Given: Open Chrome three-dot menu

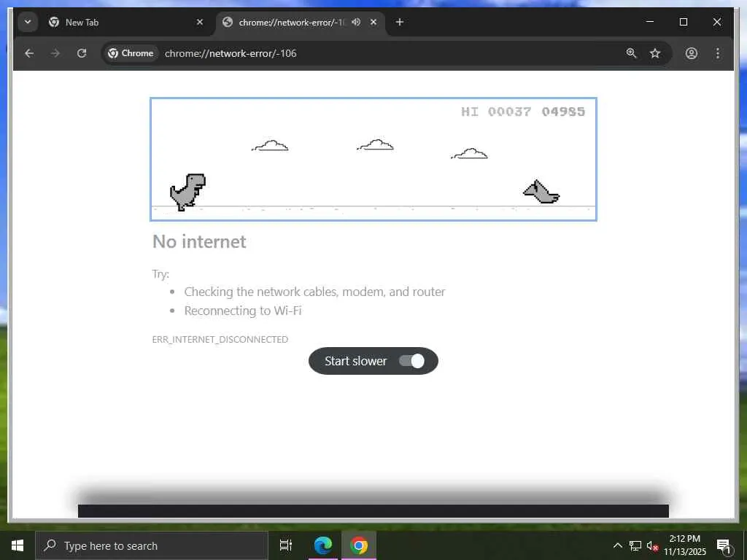Looking at the screenshot, I should point(718,53).
